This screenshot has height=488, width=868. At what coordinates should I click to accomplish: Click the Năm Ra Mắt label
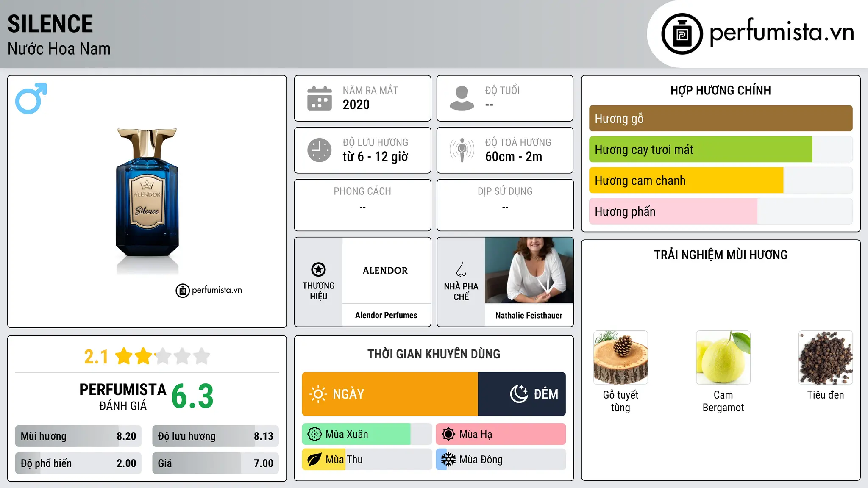coord(370,90)
